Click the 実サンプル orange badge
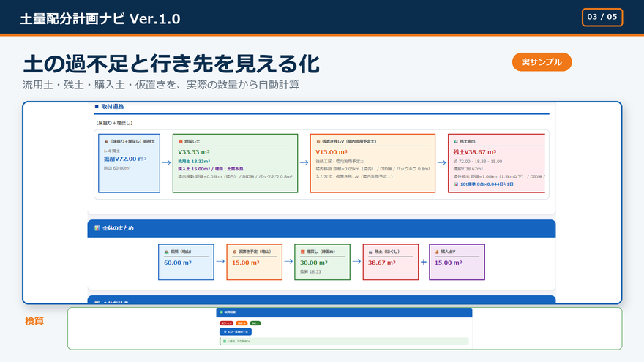The image size is (644, 362). (542, 62)
